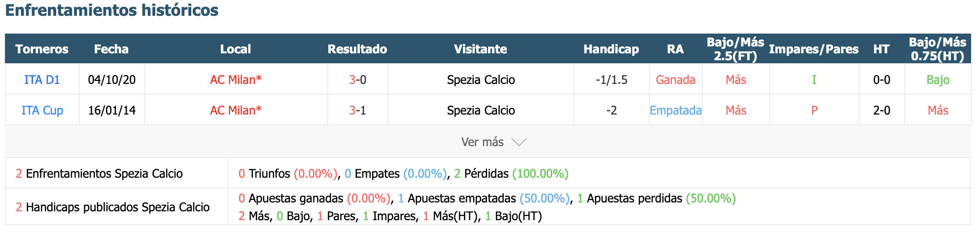
Task: Click the Handicap column header
Action: pos(611,49)
